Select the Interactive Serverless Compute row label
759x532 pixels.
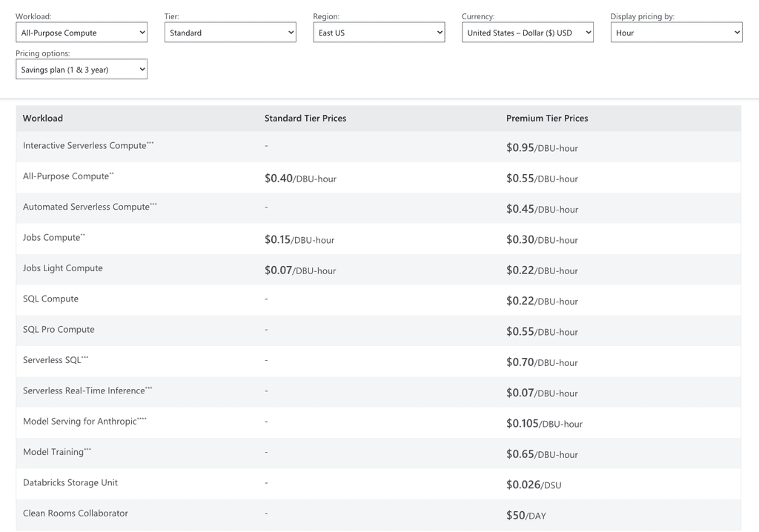tap(87, 145)
